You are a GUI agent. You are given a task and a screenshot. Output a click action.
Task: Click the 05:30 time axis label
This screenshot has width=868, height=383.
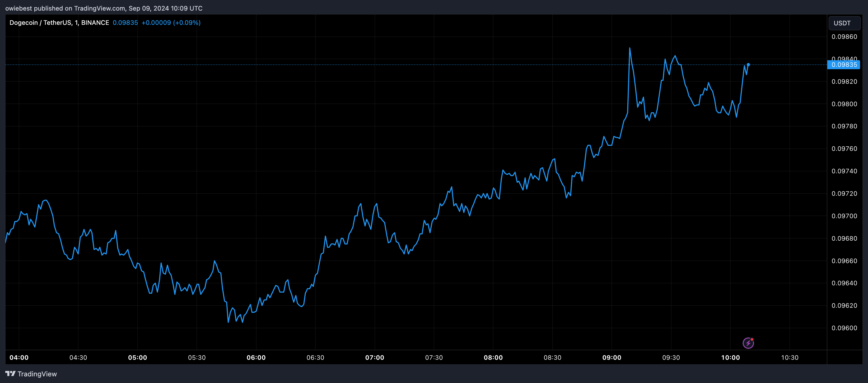pyautogui.click(x=197, y=357)
